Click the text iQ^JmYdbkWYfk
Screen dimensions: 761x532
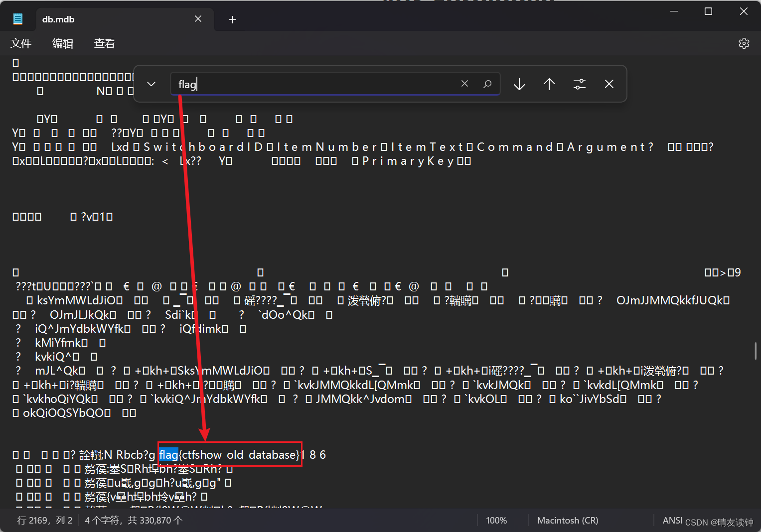(79, 329)
